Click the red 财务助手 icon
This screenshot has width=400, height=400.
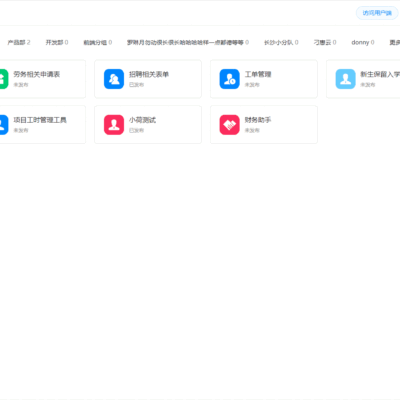pos(230,125)
